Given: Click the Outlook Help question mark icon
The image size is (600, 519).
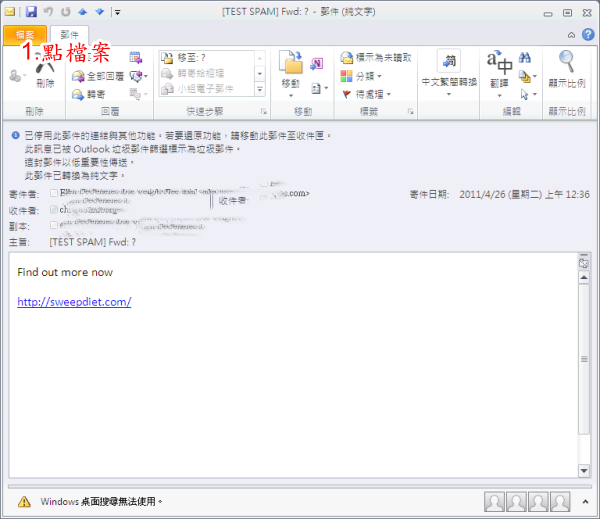Looking at the screenshot, I should pos(586,34).
